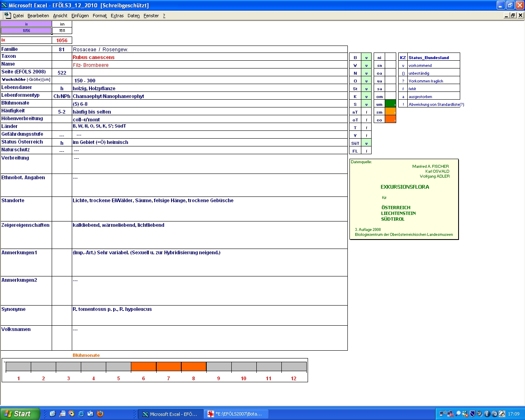This screenshot has height=420, width=525.
Task: Click the shield security tray icon
Action: click(x=472, y=414)
